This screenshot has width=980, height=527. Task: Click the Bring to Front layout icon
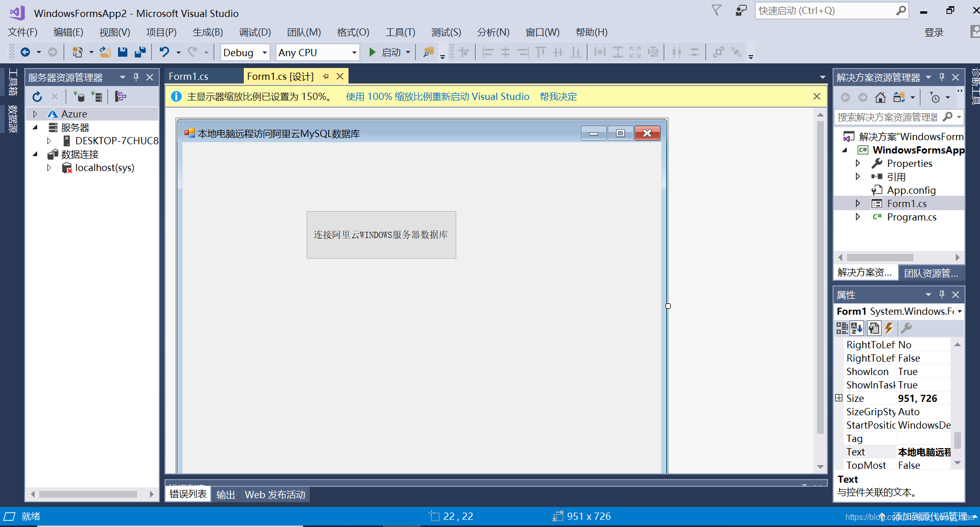(x=718, y=52)
